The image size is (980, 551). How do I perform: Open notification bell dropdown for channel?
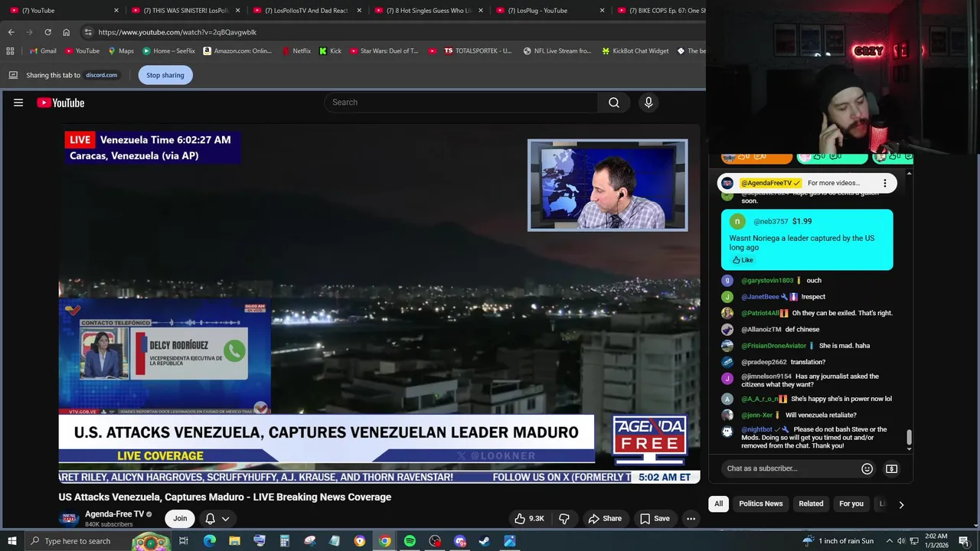217,519
